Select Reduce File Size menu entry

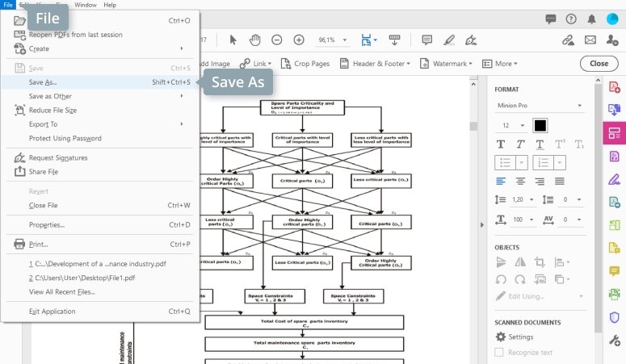tap(53, 110)
